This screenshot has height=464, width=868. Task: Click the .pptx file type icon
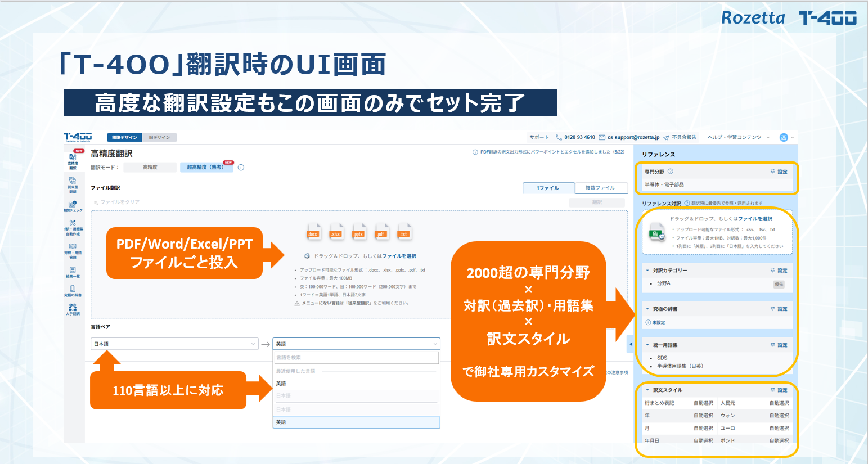[358, 231]
